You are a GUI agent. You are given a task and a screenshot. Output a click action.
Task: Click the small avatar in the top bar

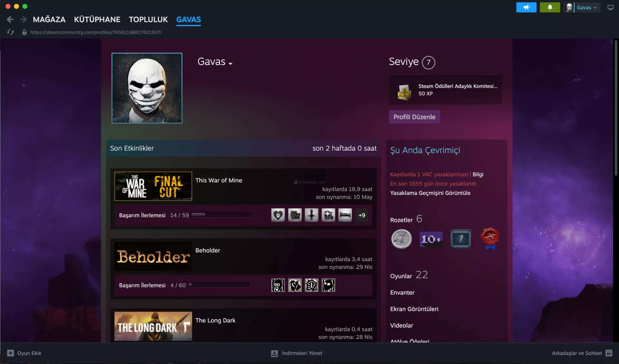pos(569,7)
